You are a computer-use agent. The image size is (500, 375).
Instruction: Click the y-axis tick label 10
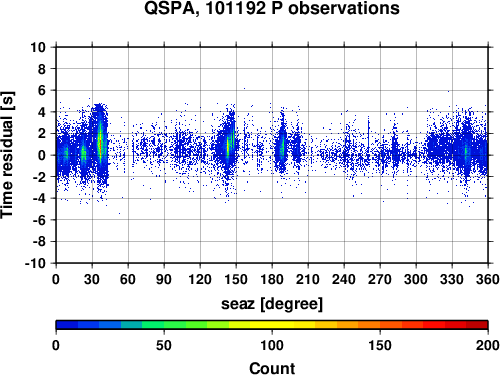tap(38, 47)
